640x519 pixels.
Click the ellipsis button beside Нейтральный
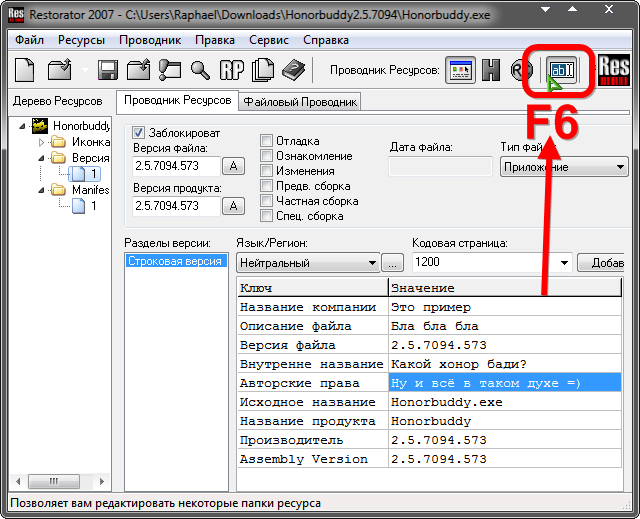point(392,263)
